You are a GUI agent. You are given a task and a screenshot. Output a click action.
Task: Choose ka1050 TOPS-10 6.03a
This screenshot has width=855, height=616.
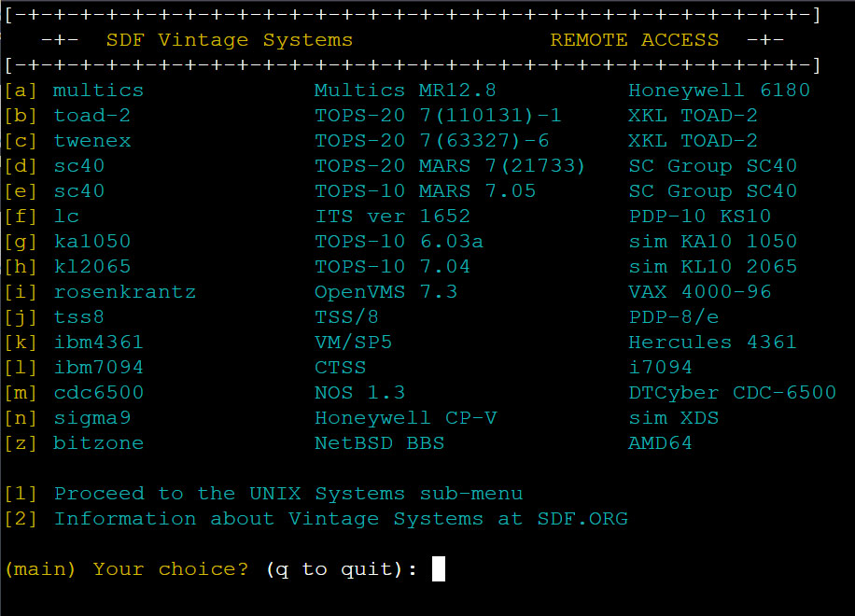92,241
